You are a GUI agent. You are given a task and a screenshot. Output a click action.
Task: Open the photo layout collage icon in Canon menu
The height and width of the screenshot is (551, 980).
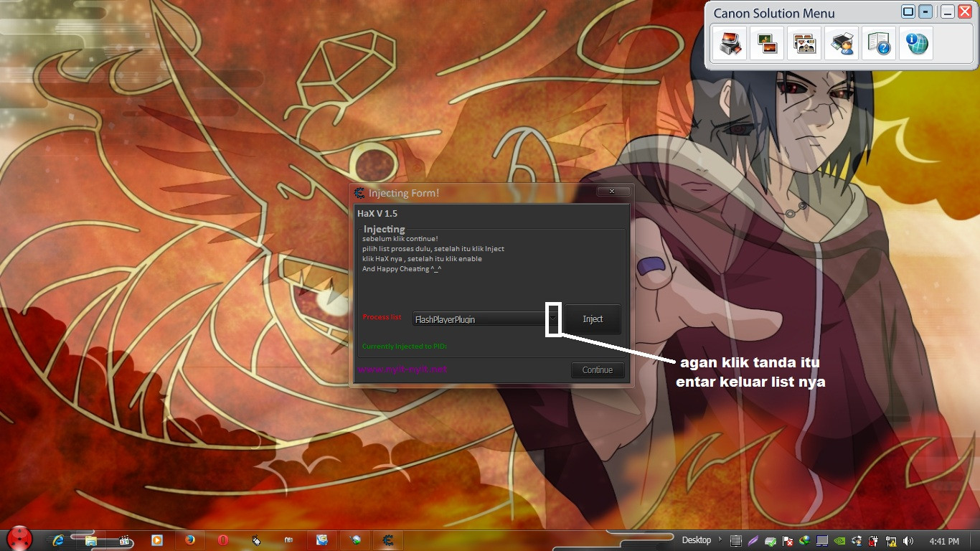pos(804,44)
